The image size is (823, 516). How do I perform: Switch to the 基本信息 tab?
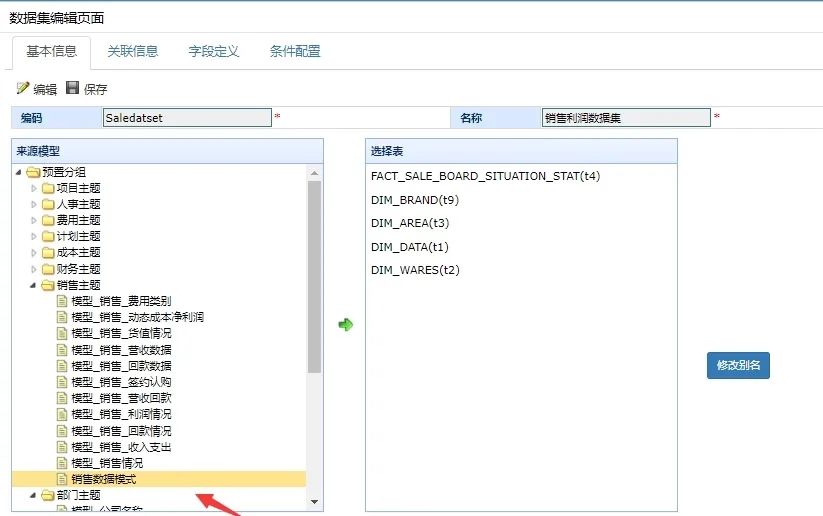click(x=51, y=51)
